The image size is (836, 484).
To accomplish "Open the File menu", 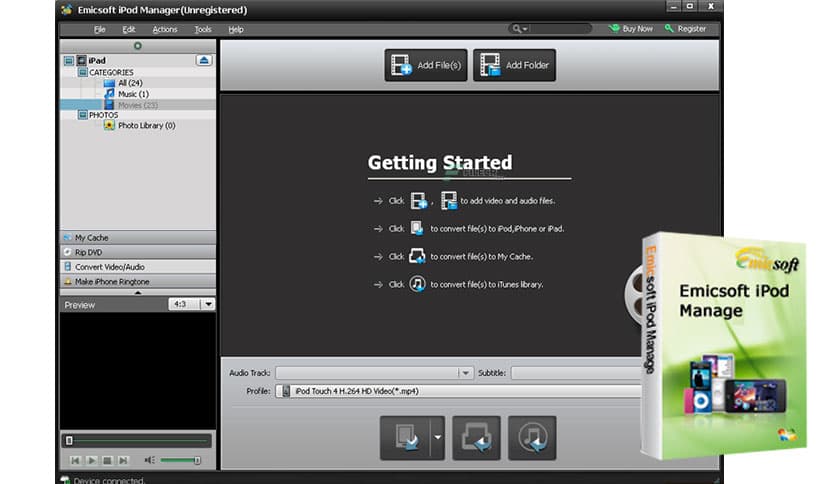I will click(100, 29).
